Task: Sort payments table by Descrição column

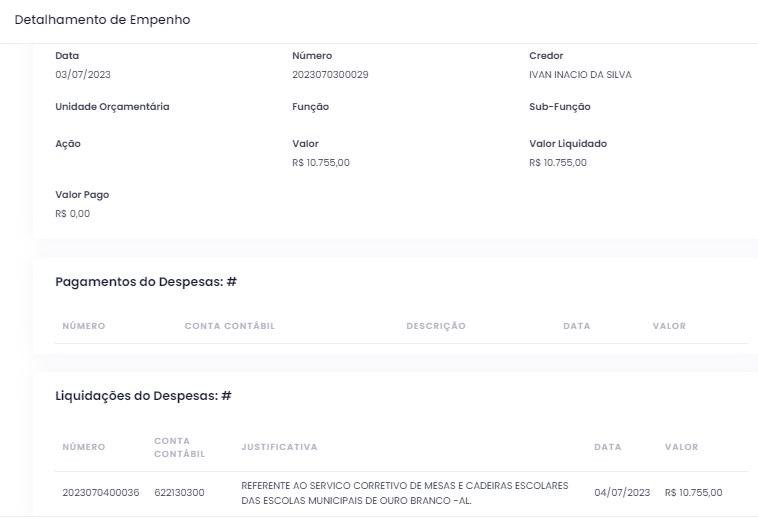Action: pyautogui.click(x=435, y=326)
